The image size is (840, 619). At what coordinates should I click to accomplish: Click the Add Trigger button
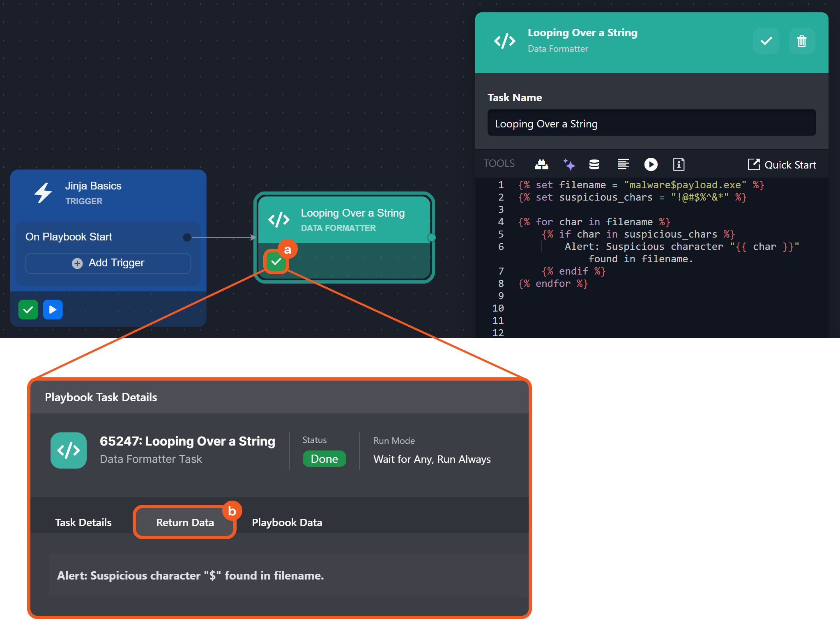pos(108,263)
